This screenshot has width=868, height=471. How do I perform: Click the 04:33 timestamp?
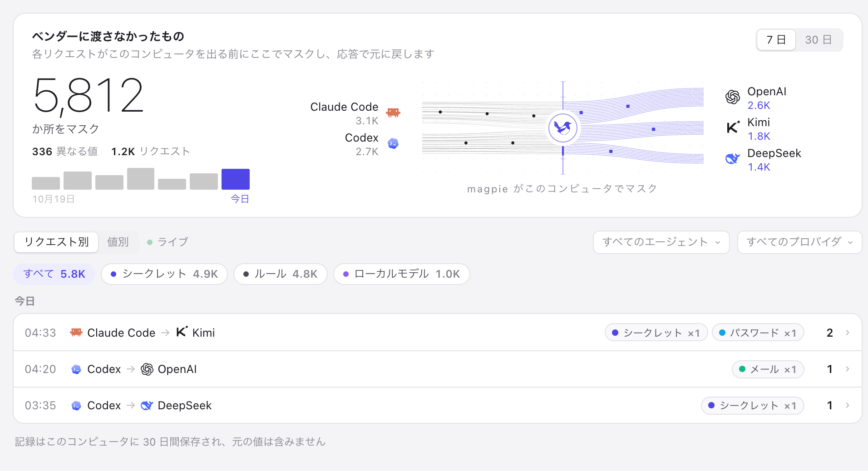tap(40, 333)
